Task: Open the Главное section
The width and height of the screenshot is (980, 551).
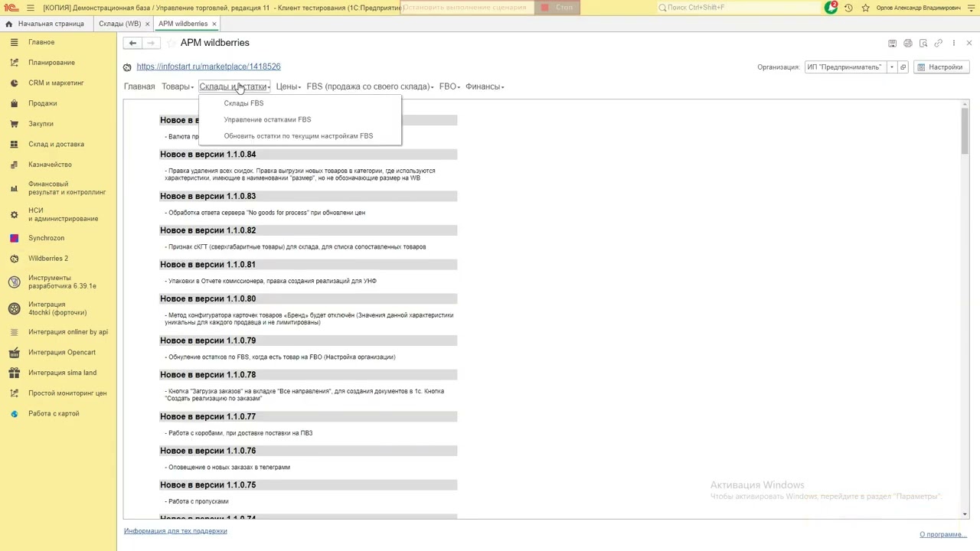Action: coord(41,42)
